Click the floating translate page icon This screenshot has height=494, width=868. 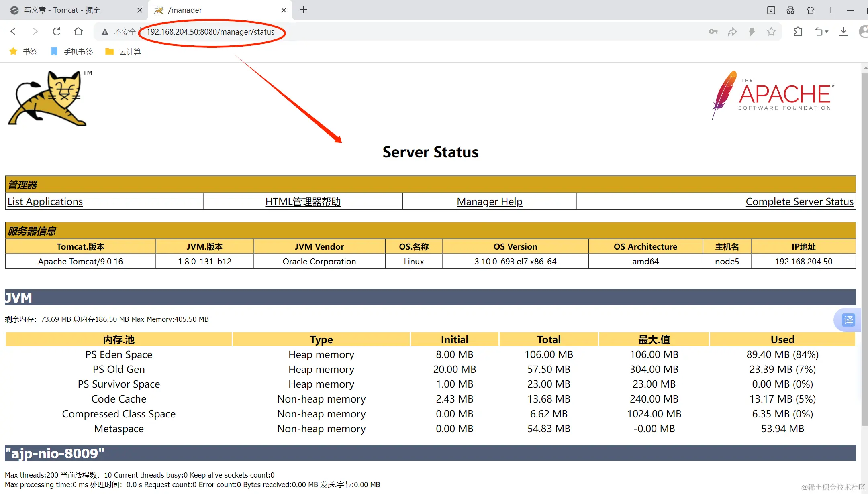[848, 320]
